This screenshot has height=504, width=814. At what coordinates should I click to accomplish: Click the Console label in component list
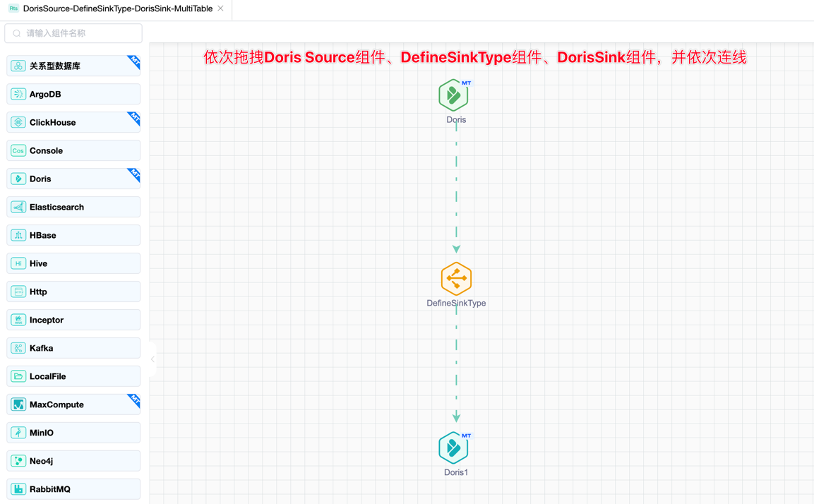pos(46,150)
